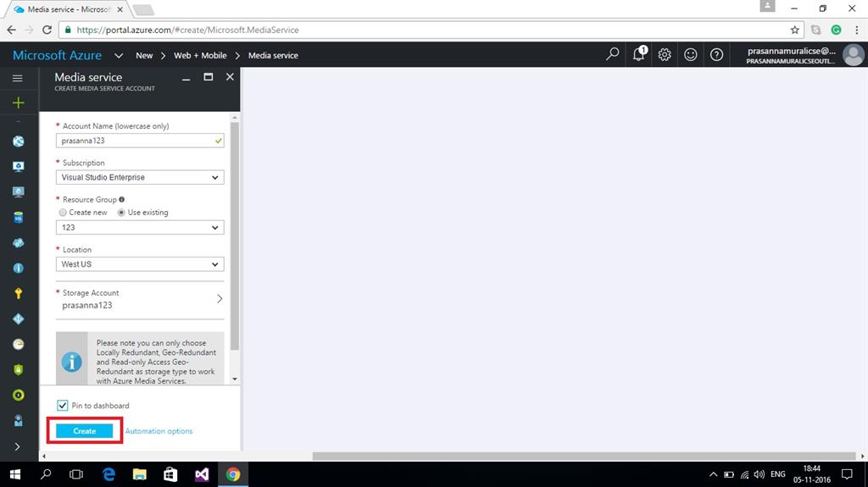868x487 pixels.
Task: Click the Microsoft Azure logo link
Action: tap(57, 55)
